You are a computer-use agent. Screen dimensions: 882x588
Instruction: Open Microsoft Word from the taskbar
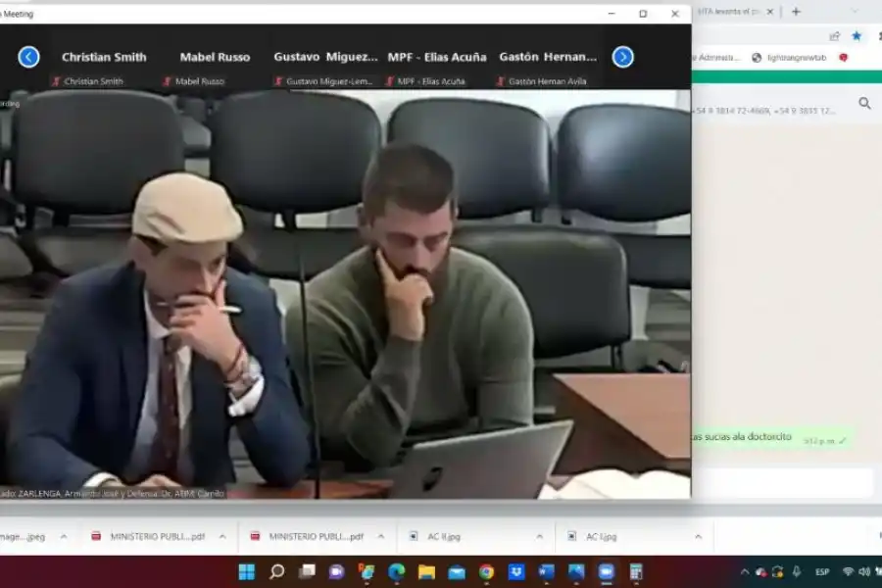coord(547,573)
